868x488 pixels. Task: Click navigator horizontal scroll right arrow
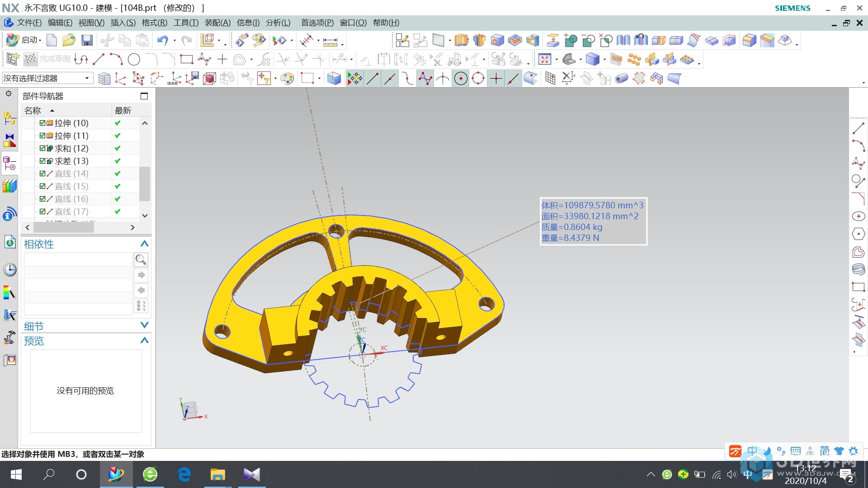tap(132, 227)
